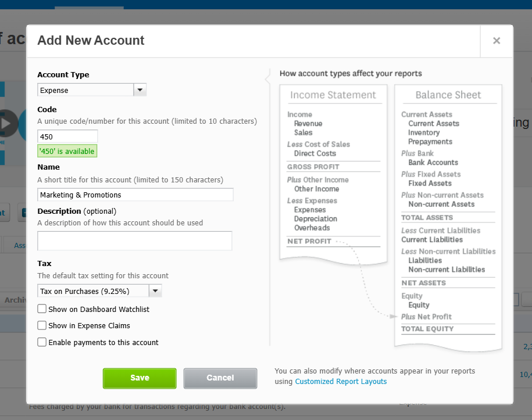Viewport: 532px width, 420px height.
Task: Click the Income Statement heading
Action: tap(333, 95)
